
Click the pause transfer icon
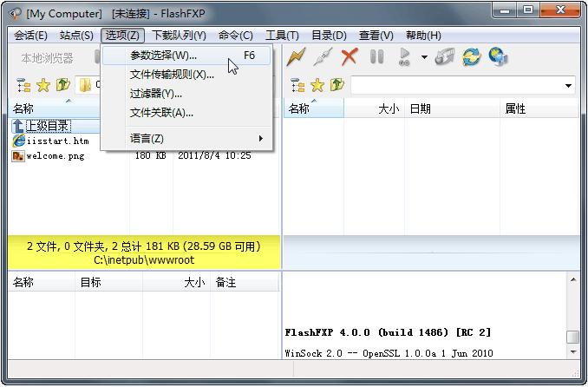(x=376, y=57)
